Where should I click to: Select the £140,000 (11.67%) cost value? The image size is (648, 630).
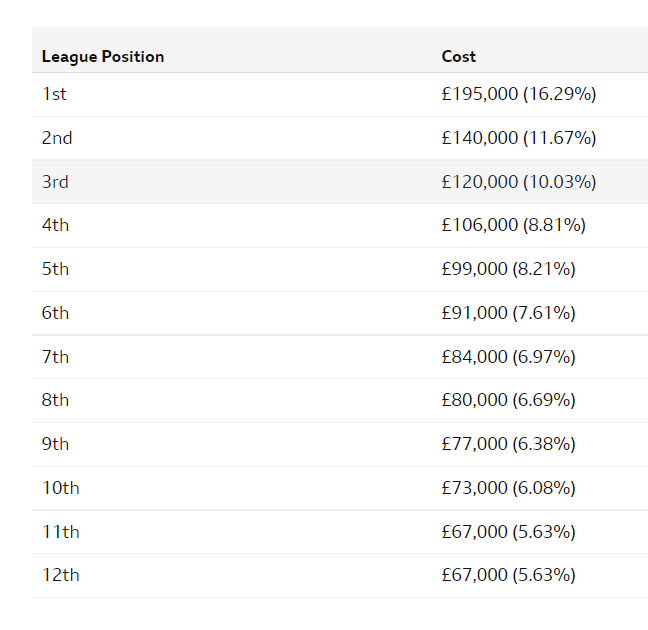pos(519,138)
